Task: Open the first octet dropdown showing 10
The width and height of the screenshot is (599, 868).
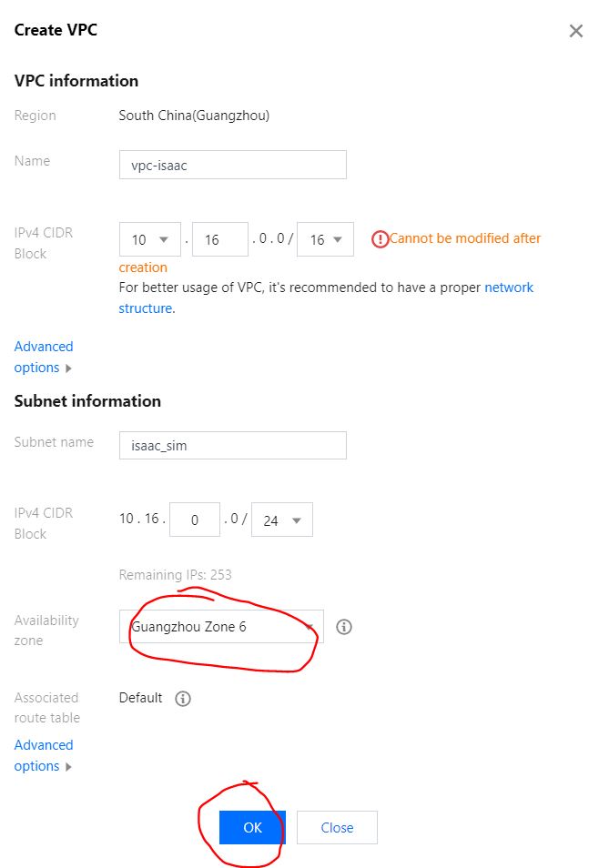Action: [x=149, y=240]
